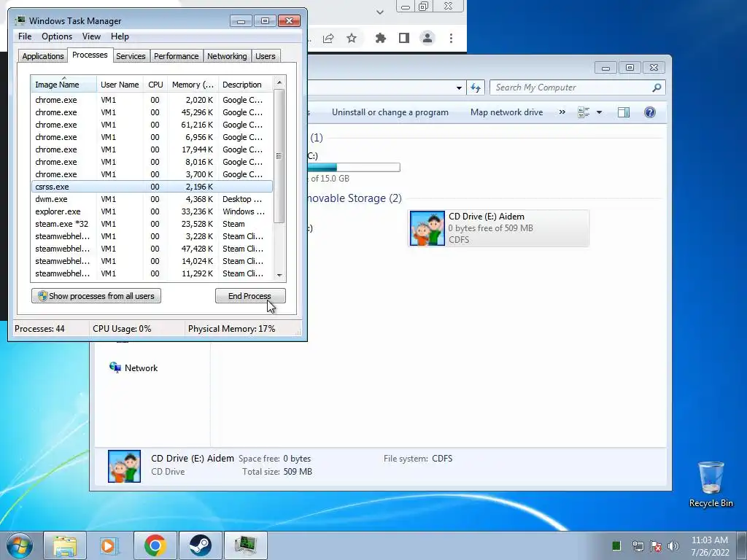Click the process list scroll up arrow
The image size is (747, 560).
tap(279, 82)
